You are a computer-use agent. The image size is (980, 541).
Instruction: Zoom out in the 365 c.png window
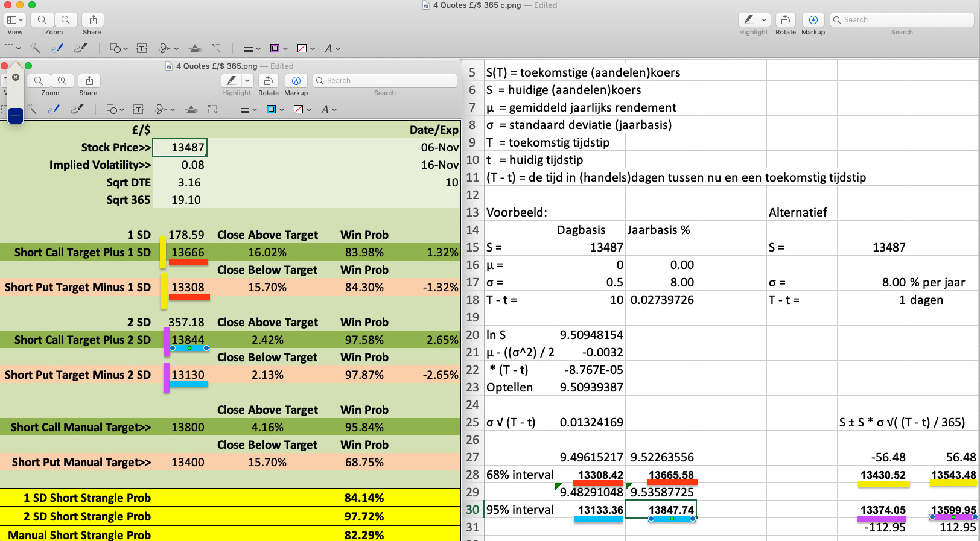click(x=42, y=20)
